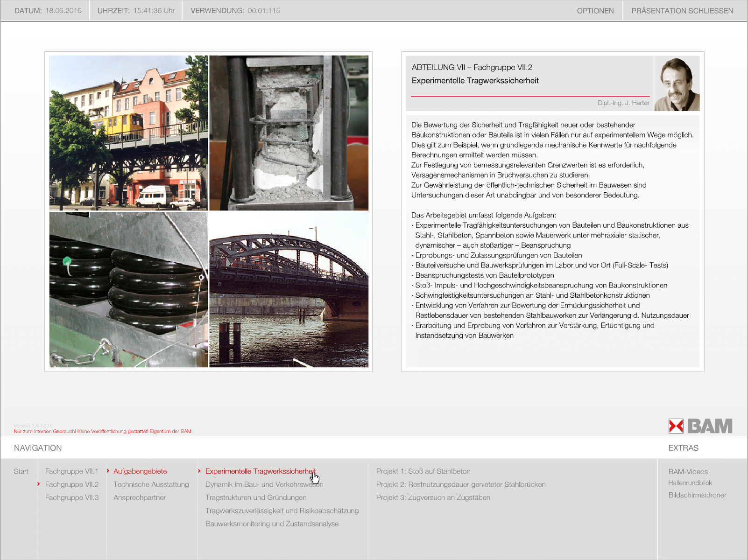
Task: Open Bauwerksmonitoring und Zustandsanalyse
Action: coord(272,524)
